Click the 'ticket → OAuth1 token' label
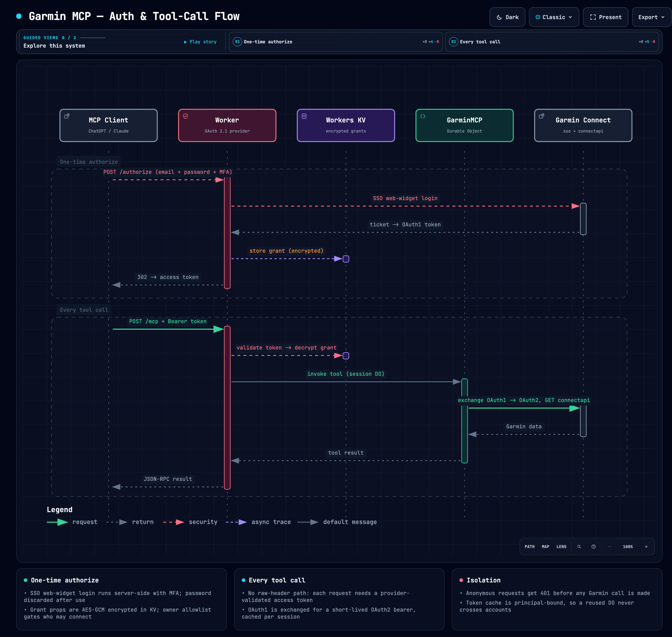 pyautogui.click(x=405, y=224)
